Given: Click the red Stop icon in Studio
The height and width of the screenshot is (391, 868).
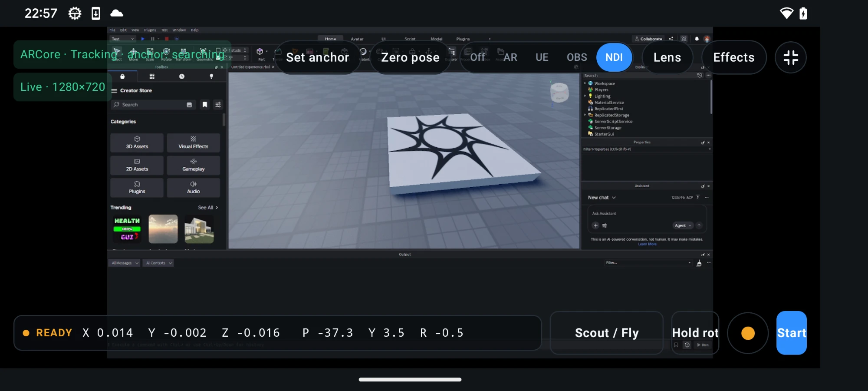Looking at the screenshot, I should click(167, 39).
